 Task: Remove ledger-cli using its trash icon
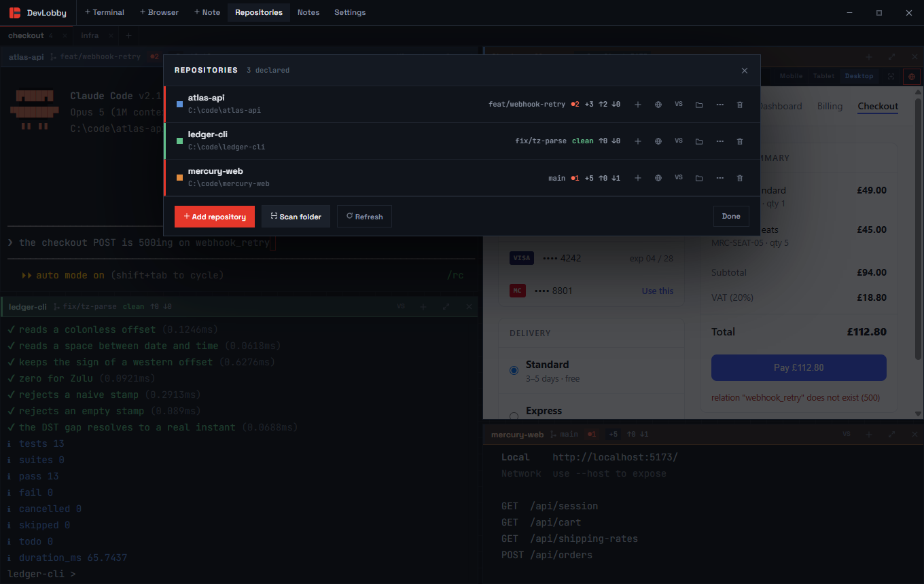point(740,141)
